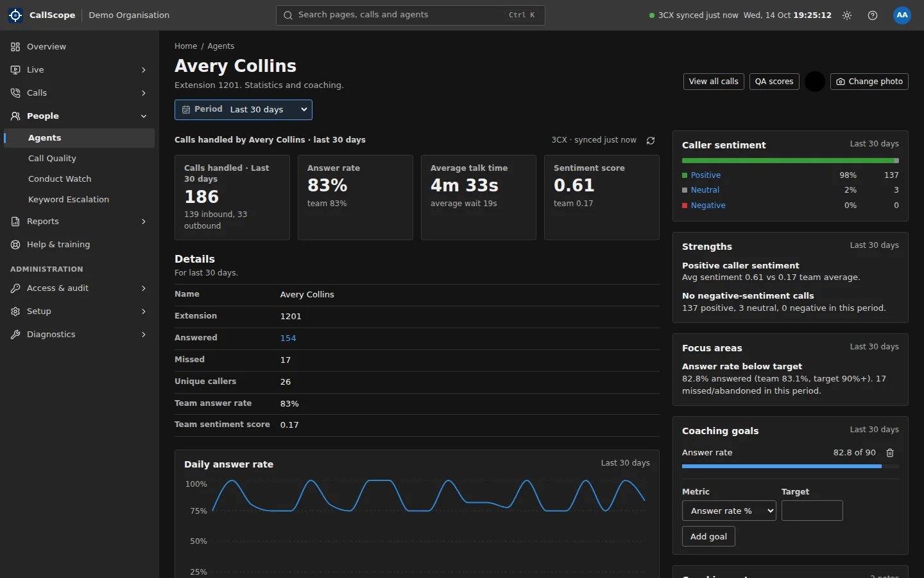Open the Agents sidebar item
Image resolution: width=924 pixels, height=578 pixels.
pos(80,138)
